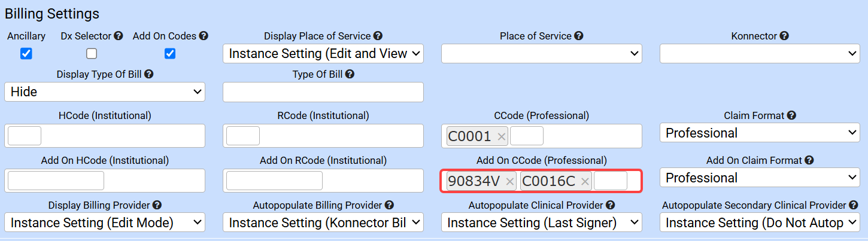Click help icon beside Display Type Of Bill
Screen dimensions: 868x241
coord(149,75)
